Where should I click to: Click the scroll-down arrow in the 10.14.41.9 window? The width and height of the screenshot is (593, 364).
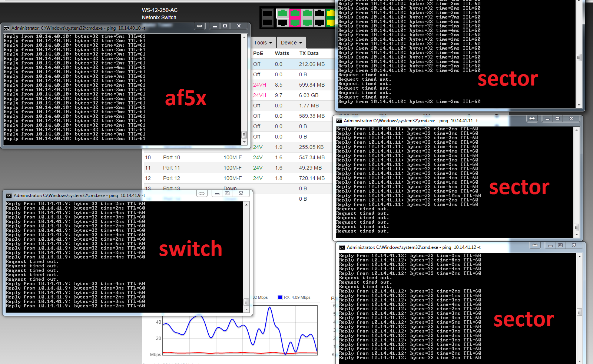point(246,309)
